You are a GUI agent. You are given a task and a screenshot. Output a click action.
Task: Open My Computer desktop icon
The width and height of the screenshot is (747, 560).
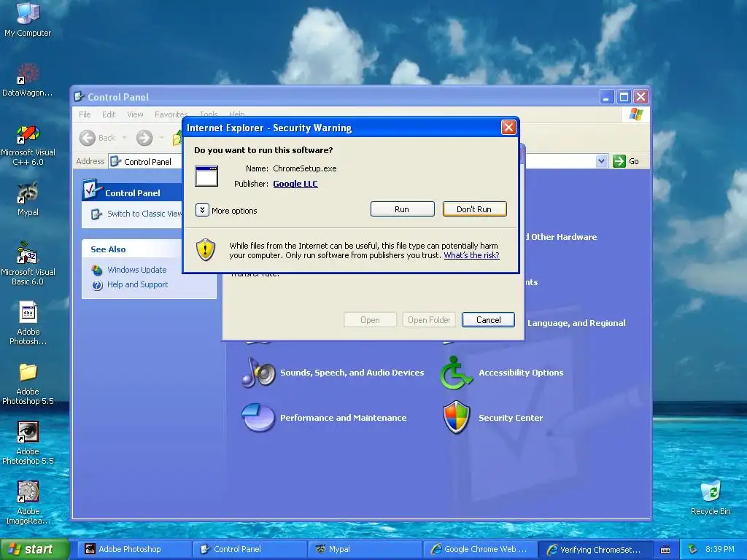pos(28,13)
